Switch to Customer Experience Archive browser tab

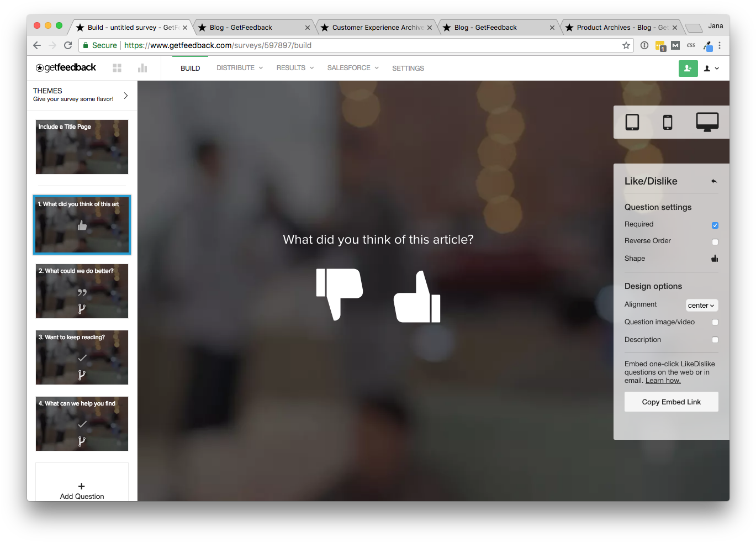pos(378,28)
